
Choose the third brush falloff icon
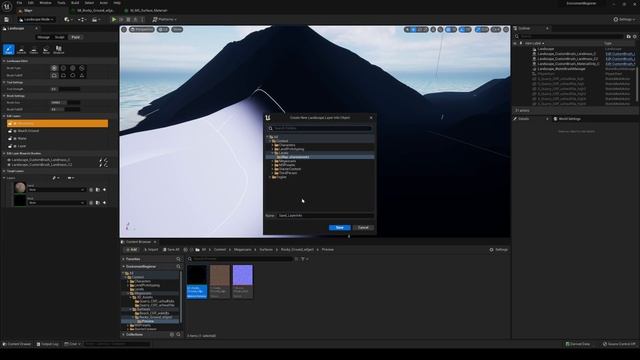pos(73,76)
